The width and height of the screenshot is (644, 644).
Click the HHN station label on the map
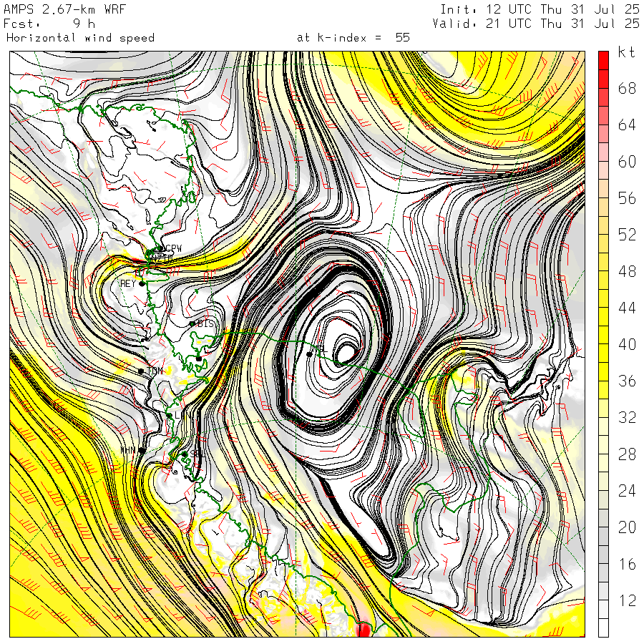(x=128, y=451)
